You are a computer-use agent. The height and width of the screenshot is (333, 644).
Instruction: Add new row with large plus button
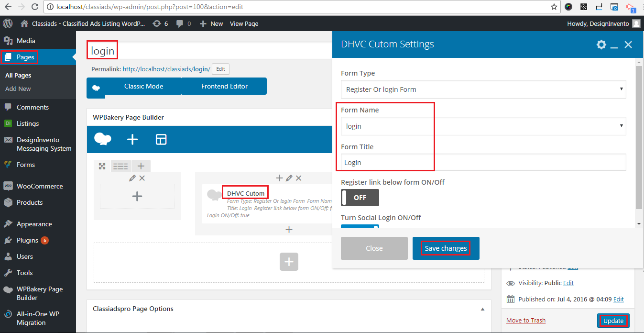(x=289, y=262)
